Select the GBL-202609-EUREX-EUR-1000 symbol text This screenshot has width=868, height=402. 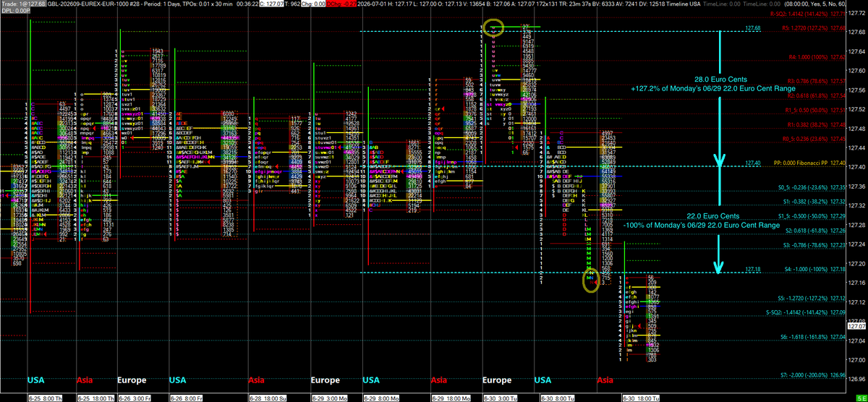pyautogui.click(x=88, y=4)
